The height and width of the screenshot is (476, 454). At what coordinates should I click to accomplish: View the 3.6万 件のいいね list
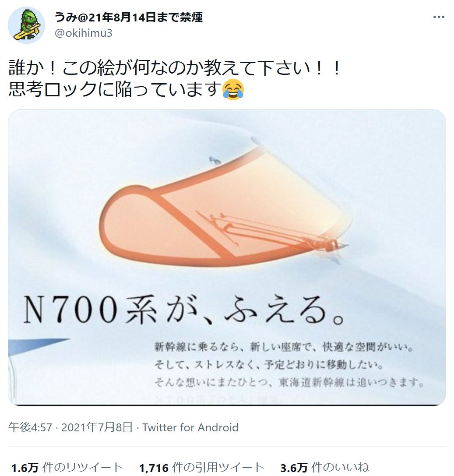point(324,467)
